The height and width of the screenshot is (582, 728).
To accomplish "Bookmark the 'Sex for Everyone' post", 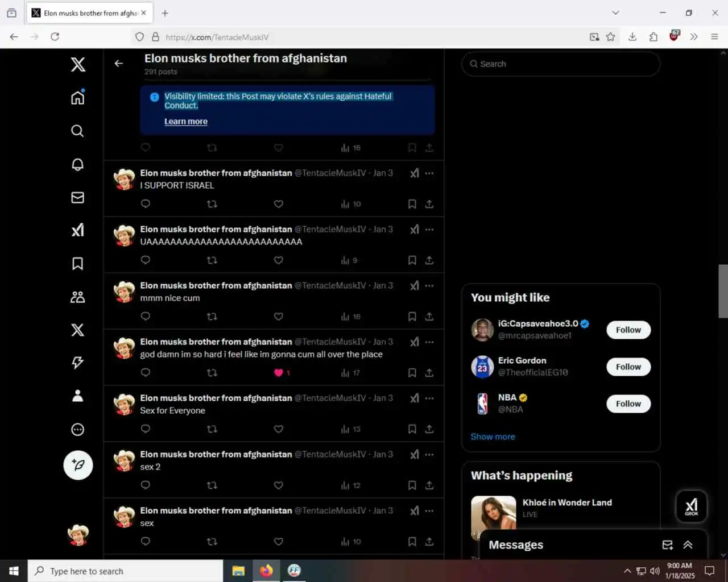I will 412,429.
